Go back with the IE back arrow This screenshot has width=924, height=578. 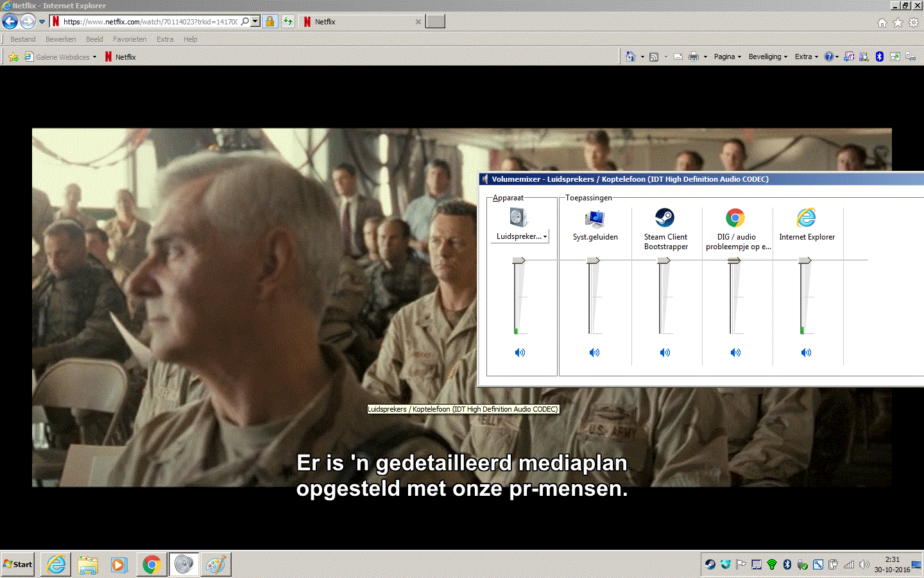pyautogui.click(x=10, y=21)
